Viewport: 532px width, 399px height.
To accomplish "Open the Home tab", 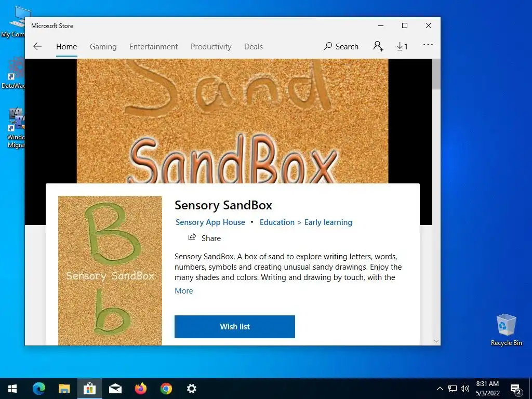I will 66,46.
